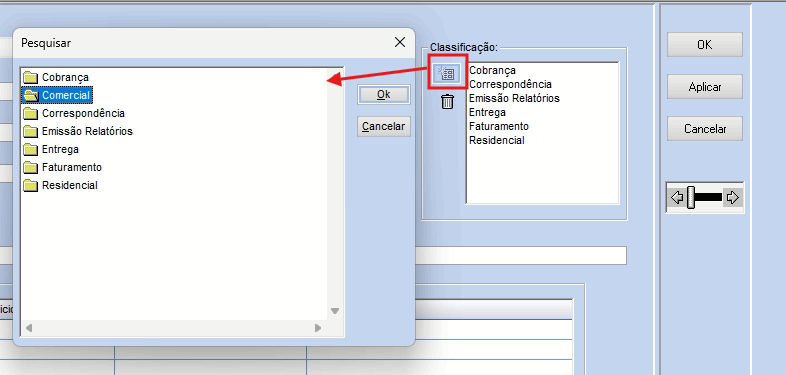The image size is (786, 375).
Task: Close the Pesquisar dialog
Action: click(400, 43)
